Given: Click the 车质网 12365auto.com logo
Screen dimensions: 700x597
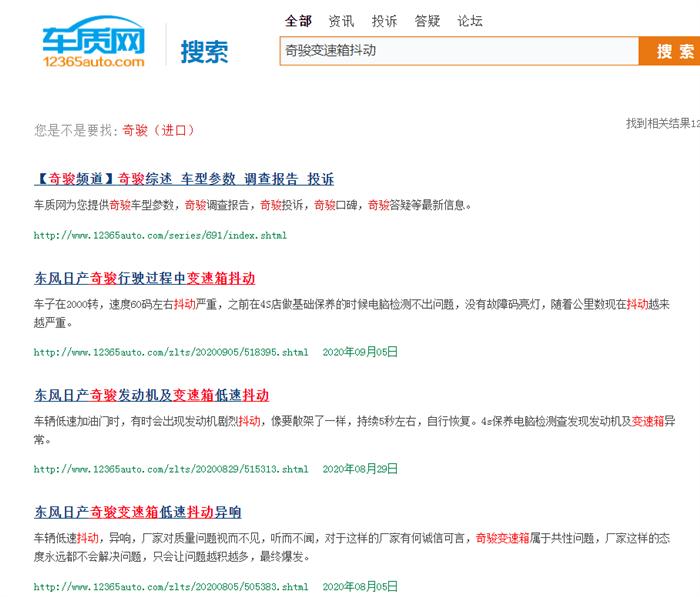Looking at the screenshot, I should pos(94,42).
